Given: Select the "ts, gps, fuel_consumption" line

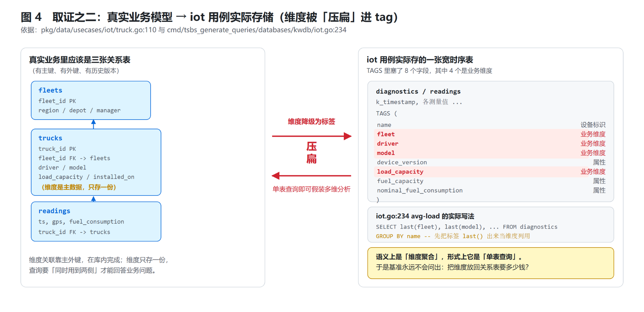Looking at the screenshot, I should point(81,222).
